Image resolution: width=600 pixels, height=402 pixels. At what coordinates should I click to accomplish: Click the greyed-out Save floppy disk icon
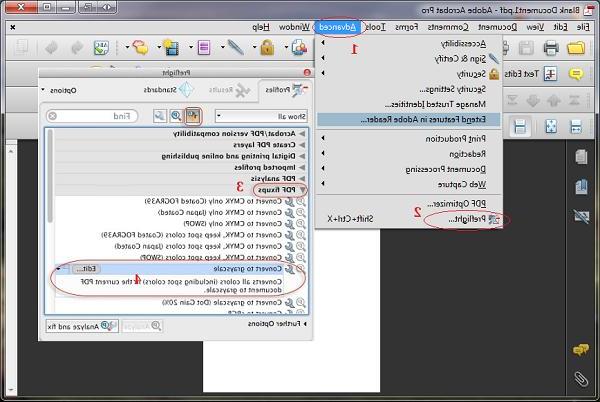point(526,48)
